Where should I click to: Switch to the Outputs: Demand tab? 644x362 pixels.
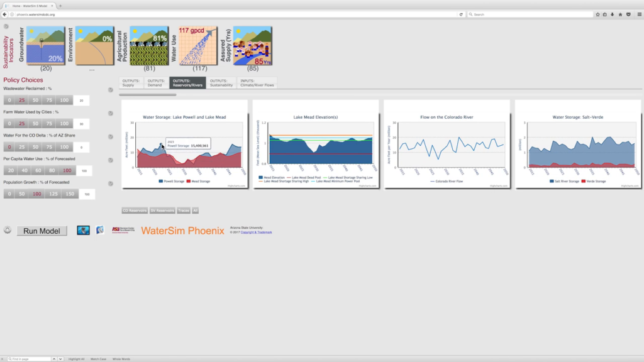[x=156, y=83]
